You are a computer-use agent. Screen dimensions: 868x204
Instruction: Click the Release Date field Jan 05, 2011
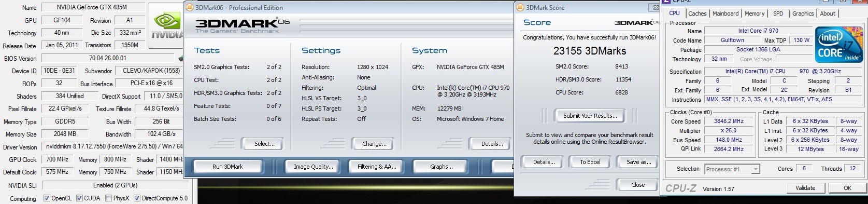[62, 45]
